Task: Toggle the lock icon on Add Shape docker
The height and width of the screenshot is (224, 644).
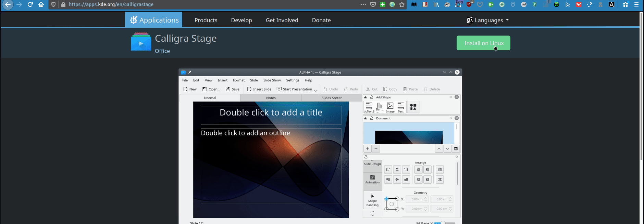Action: coord(372,97)
